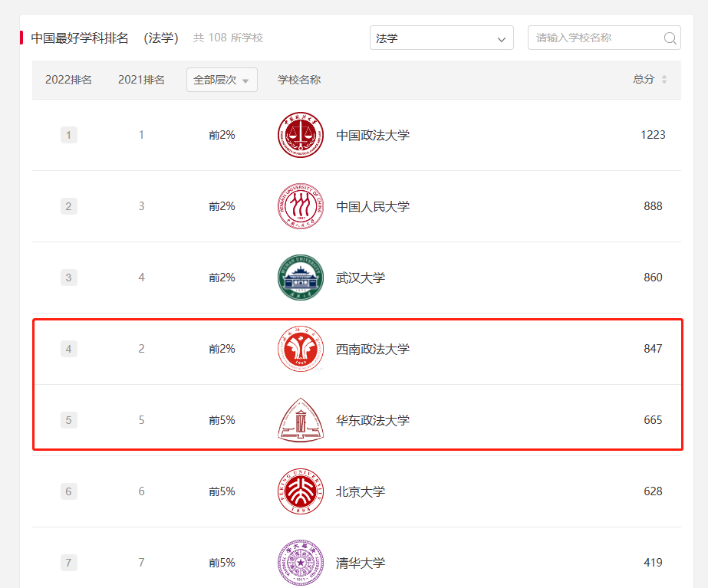This screenshot has width=708, height=588.
Task: Click the East China University of Political Science logo
Action: coord(301,420)
